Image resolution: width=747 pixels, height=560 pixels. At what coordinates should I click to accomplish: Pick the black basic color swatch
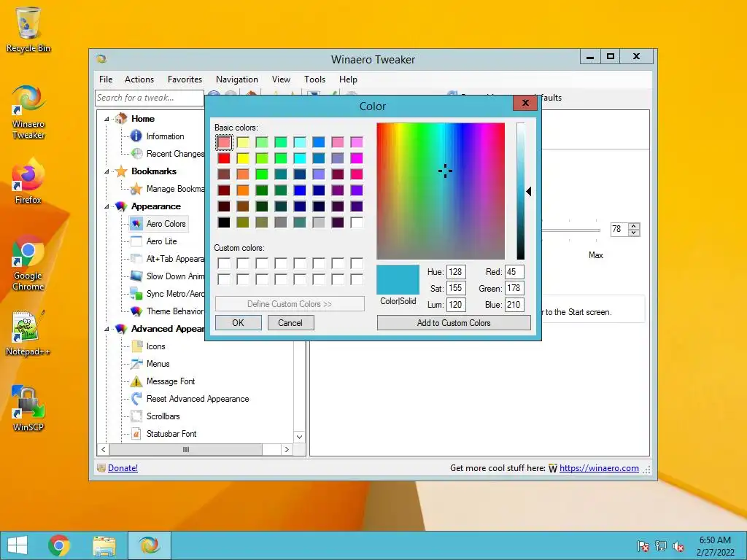pos(224,222)
